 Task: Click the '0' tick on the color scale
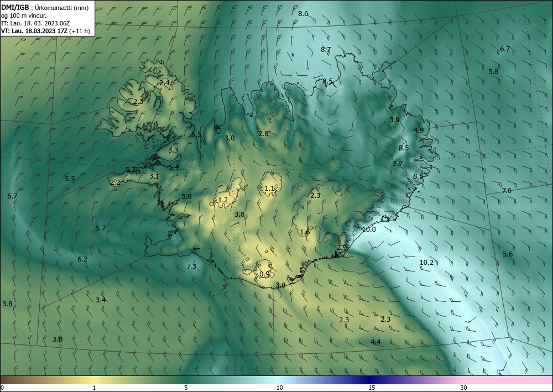click(2, 388)
